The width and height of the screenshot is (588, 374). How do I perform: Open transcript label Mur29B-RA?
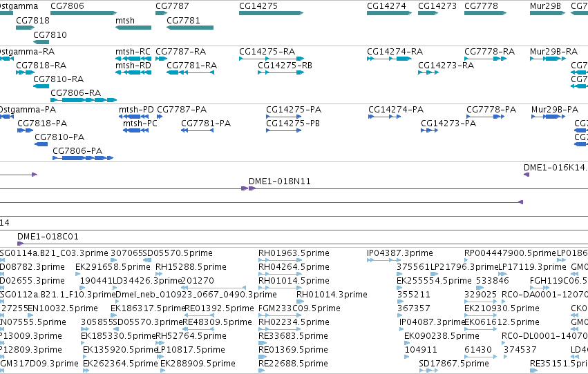pyautogui.click(x=553, y=52)
